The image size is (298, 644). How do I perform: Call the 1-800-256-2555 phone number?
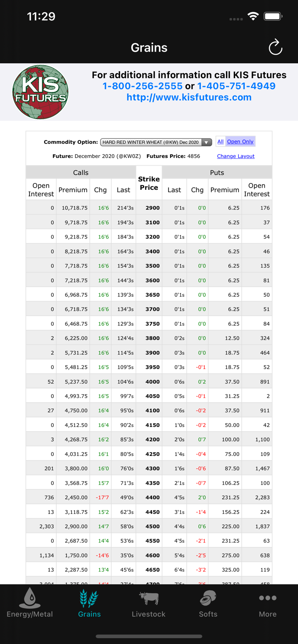coord(142,86)
